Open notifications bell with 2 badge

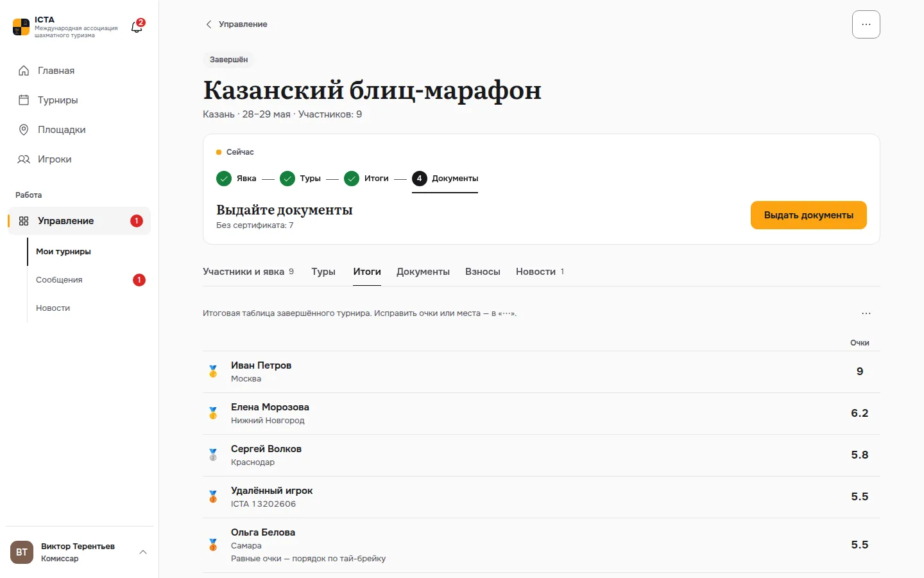(x=137, y=27)
